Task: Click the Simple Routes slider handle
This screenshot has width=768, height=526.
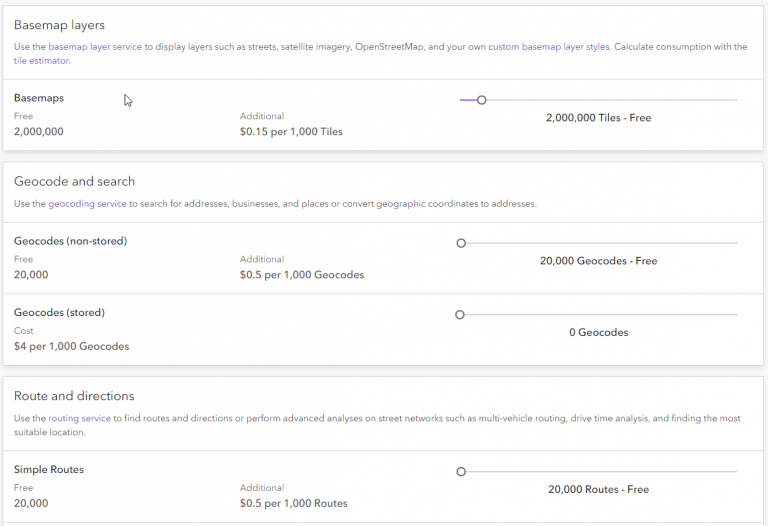Action: point(461,471)
